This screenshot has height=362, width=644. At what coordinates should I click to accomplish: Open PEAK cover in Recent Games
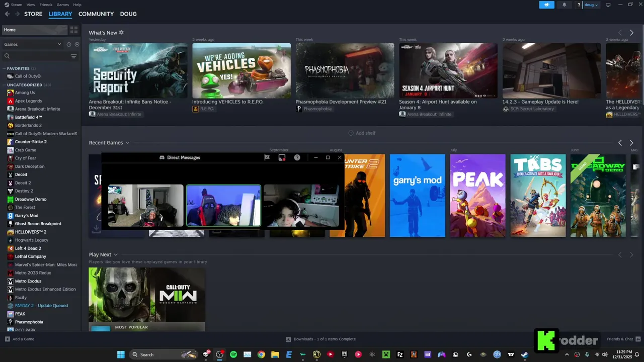coord(477,196)
